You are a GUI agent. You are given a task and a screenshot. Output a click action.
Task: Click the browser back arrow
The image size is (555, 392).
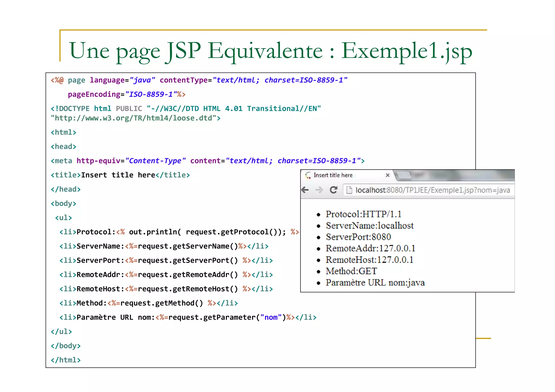[x=305, y=190]
